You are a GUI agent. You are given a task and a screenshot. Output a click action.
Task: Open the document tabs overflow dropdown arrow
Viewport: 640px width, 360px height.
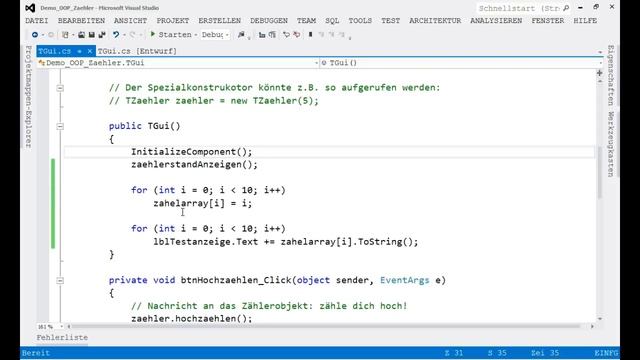600,52
